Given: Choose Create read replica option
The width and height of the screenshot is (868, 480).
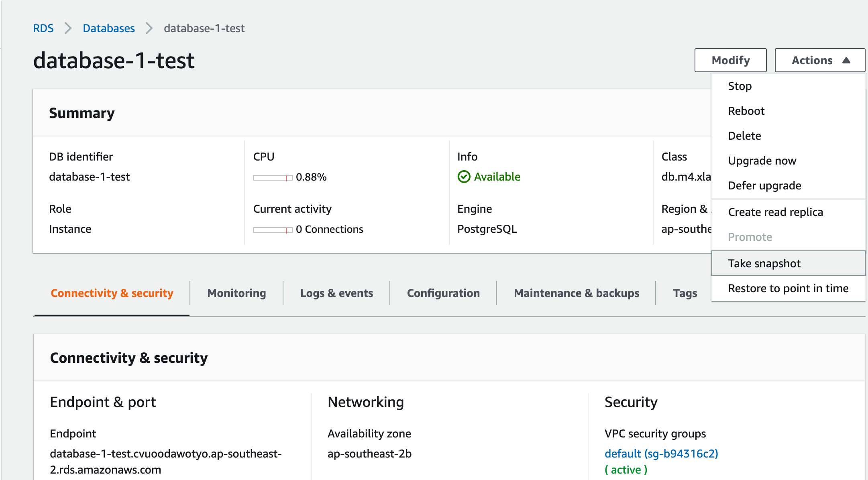Looking at the screenshot, I should tap(775, 212).
